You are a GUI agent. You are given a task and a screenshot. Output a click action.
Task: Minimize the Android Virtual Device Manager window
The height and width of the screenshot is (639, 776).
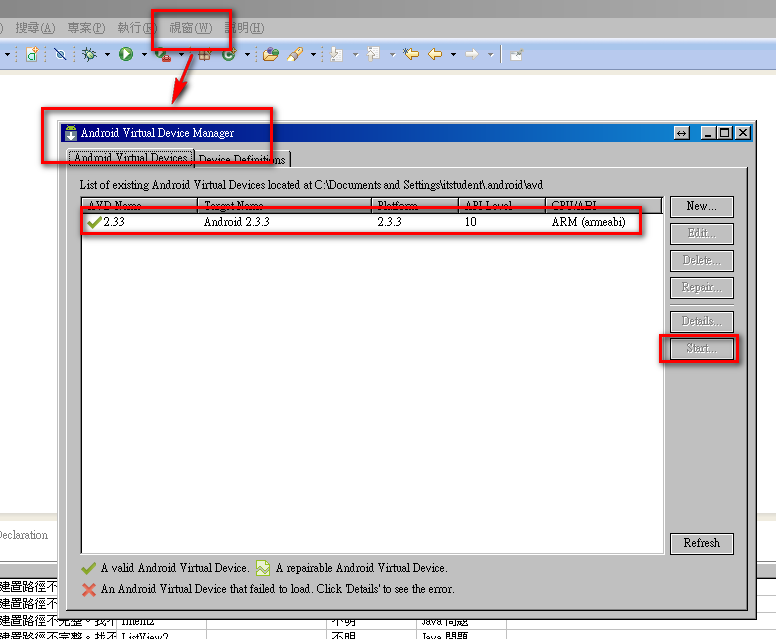coord(708,133)
